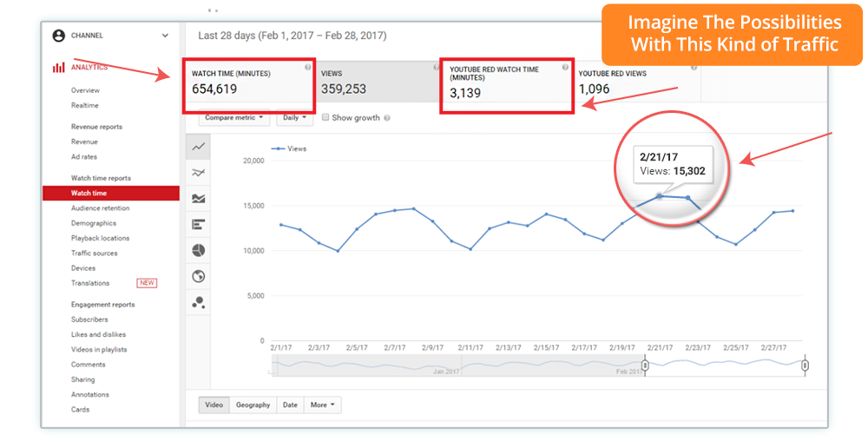
Task: Open Comments report
Action: pos(88,365)
